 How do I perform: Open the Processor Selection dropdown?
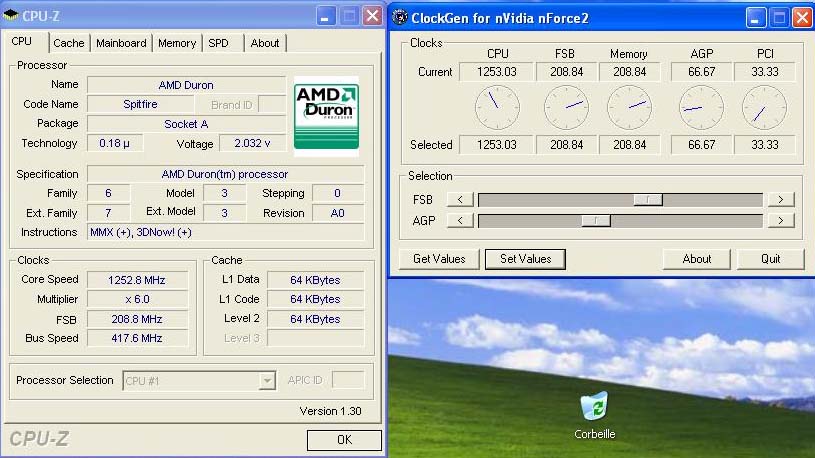(267, 381)
